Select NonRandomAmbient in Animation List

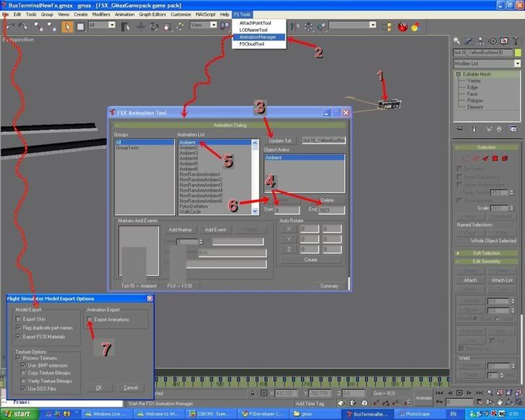pyautogui.click(x=200, y=174)
